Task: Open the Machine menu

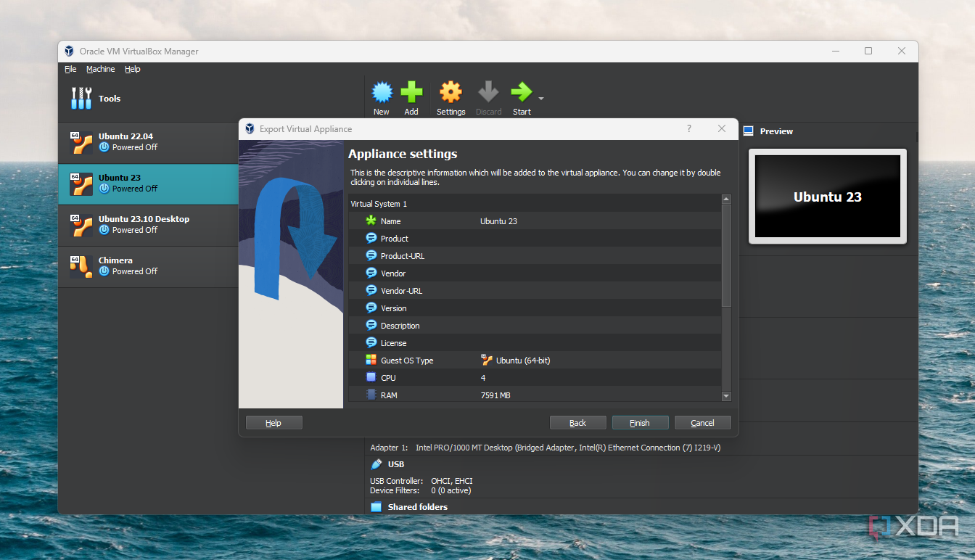Action: click(x=100, y=69)
